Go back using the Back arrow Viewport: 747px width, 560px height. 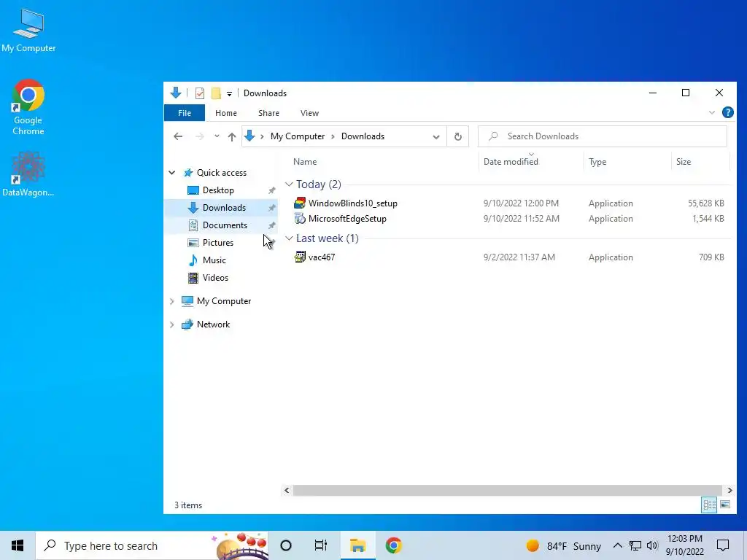[178, 136]
